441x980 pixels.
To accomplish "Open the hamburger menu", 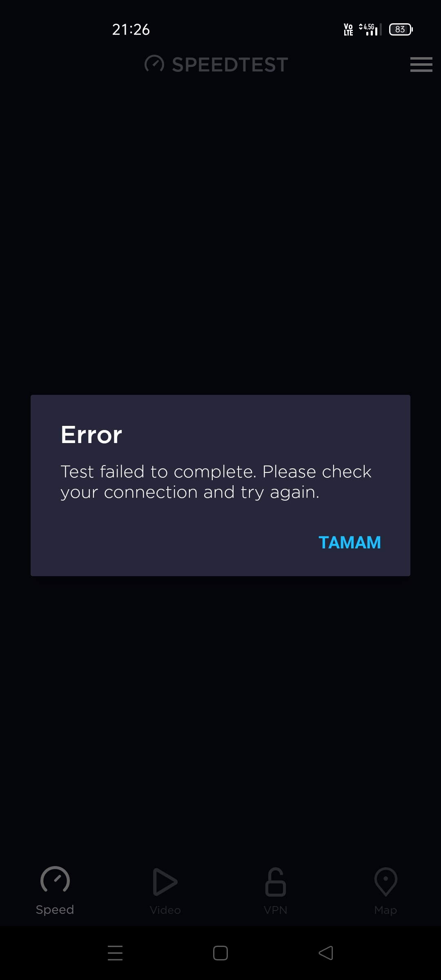I will 421,65.
